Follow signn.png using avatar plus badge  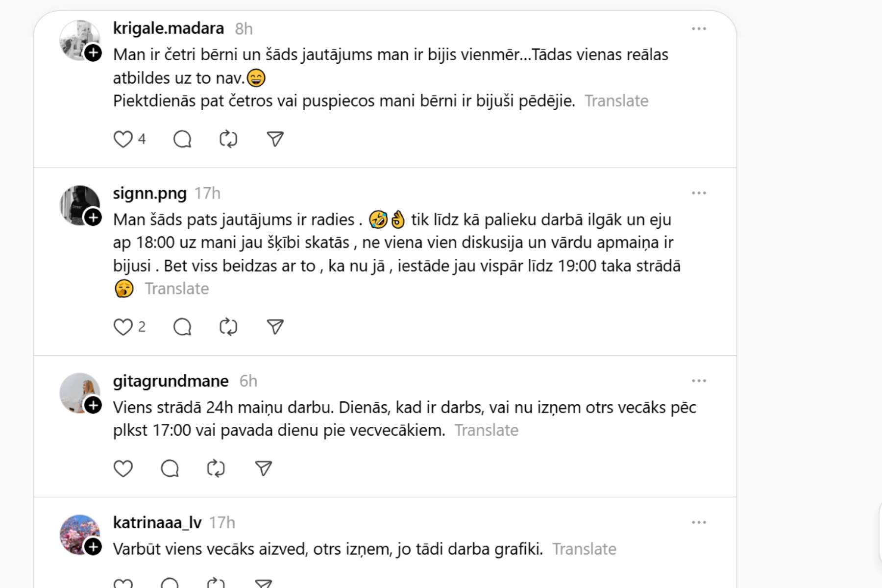click(x=93, y=217)
